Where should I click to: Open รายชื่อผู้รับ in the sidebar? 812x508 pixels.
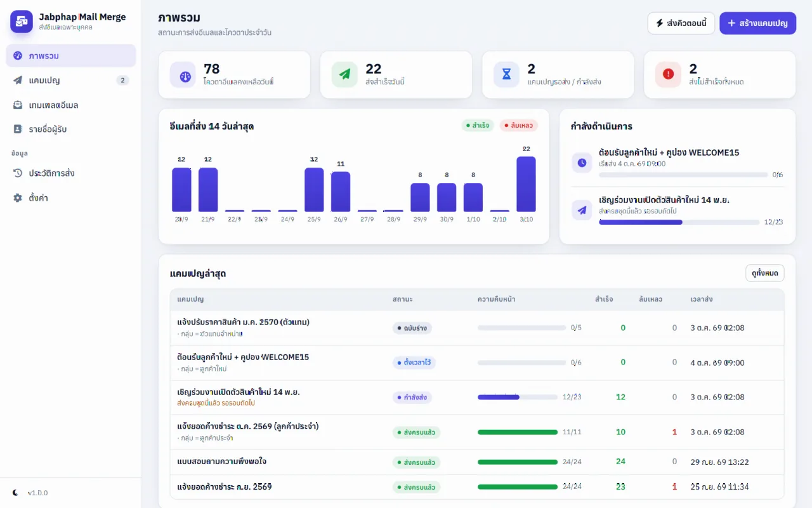[x=71, y=129]
